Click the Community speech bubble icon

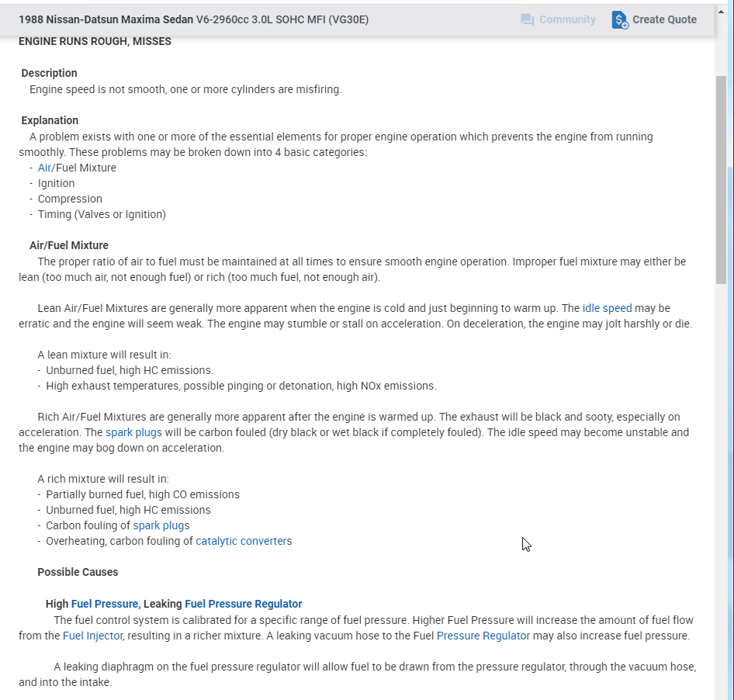pos(528,19)
